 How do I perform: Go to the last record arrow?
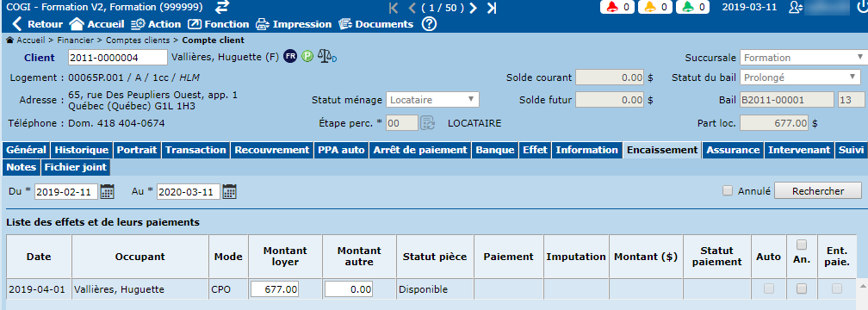tap(492, 8)
